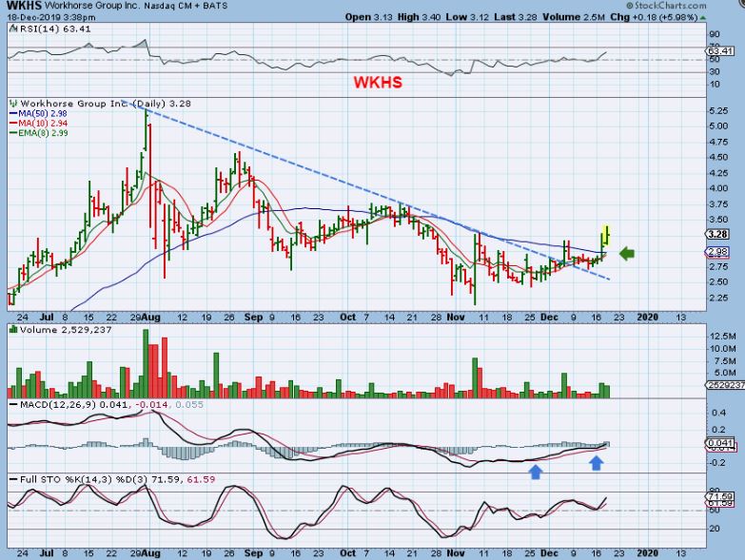This screenshot has height=560, width=745.
Task: Click the 63.41 value tag on the RSI axis
Action: pyautogui.click(x=719, y=50)
